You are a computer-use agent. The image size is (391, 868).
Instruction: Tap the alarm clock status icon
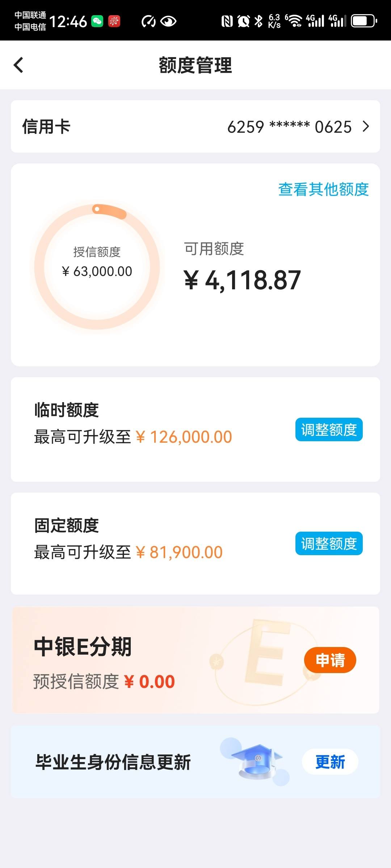click(x=244, y=21)
